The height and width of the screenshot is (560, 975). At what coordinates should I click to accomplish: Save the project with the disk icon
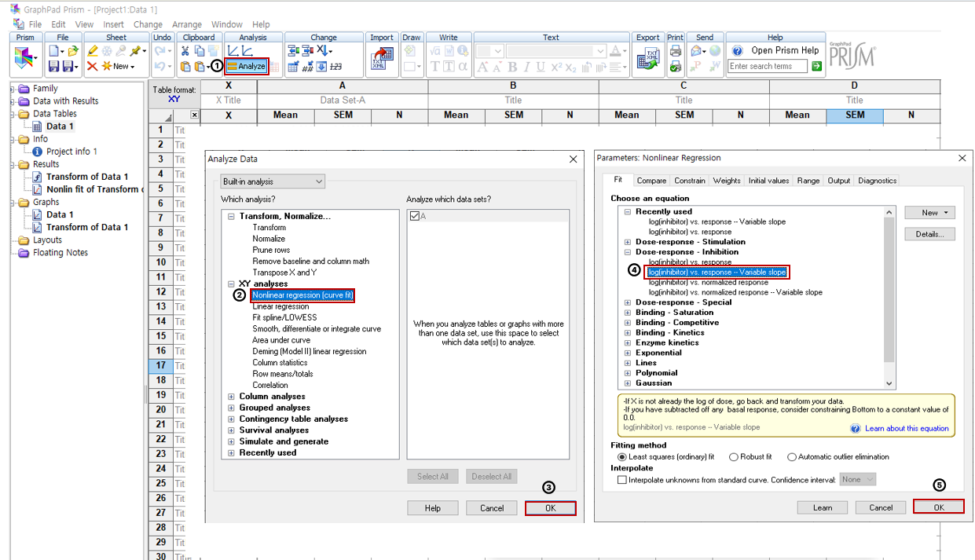tap(53, 67)
